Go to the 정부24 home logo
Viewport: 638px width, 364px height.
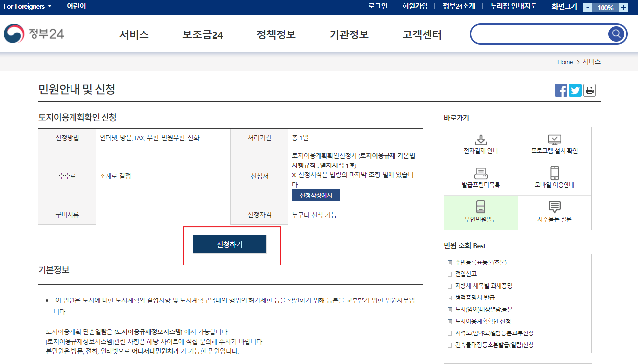(34, 34)
